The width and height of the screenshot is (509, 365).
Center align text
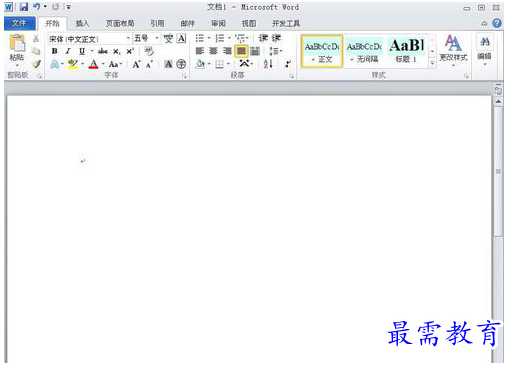pos(213,51)
